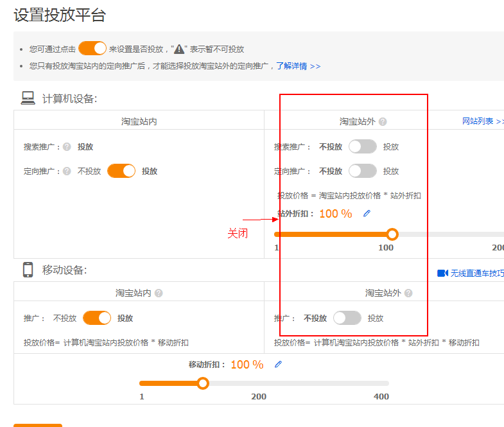
Task: Enable 搜索推广 switch for computer 淘宝站外
Action: pos(363,146)
